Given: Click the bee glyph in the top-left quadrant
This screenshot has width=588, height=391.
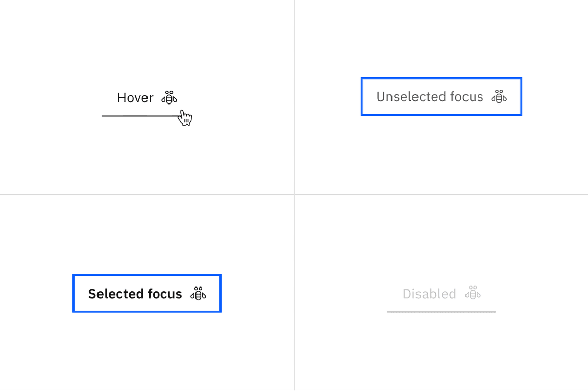Looking at the screenshot, I should [169, 97].
